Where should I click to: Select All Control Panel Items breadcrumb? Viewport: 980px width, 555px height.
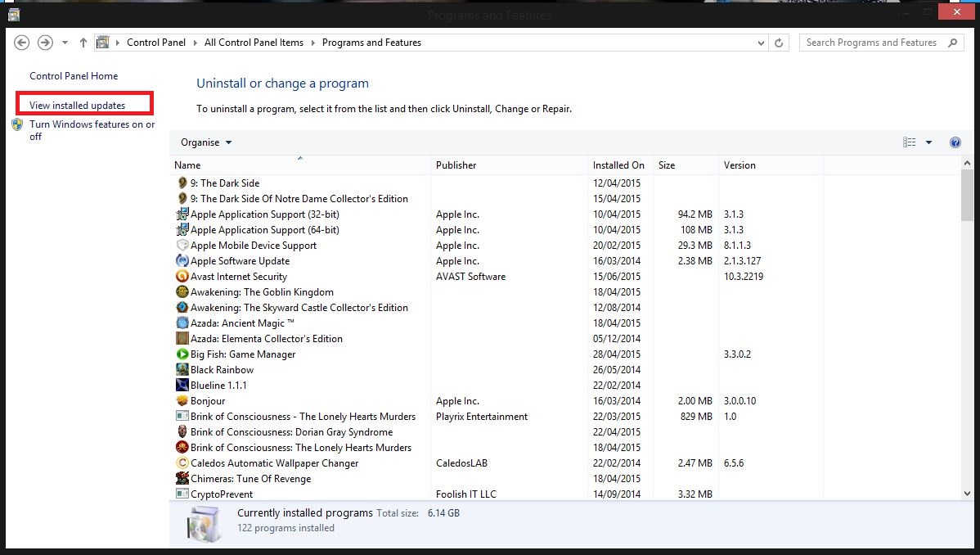pyautogui.click(x=254, y=43)
